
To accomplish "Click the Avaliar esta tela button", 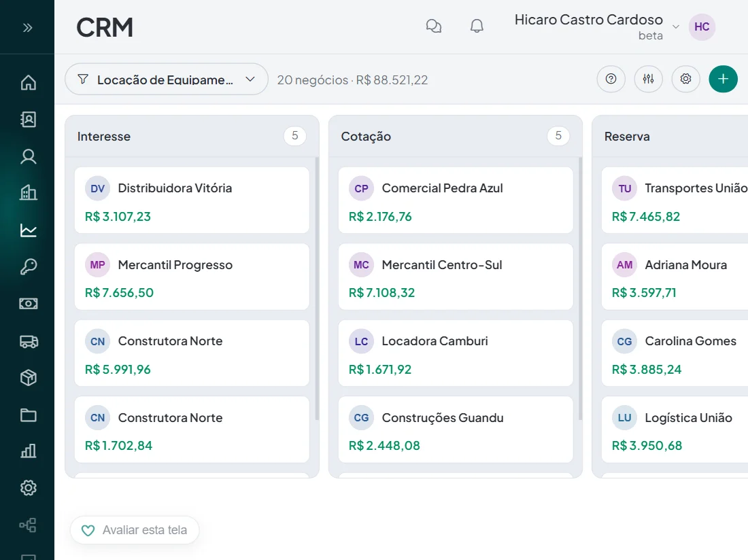I will click(x=135, y=530).
